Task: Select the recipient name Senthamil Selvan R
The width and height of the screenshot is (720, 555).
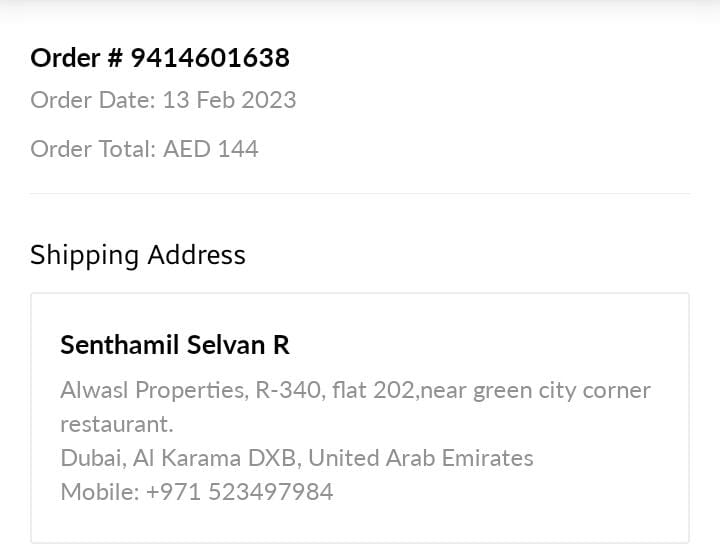Action: pos(175,345)
